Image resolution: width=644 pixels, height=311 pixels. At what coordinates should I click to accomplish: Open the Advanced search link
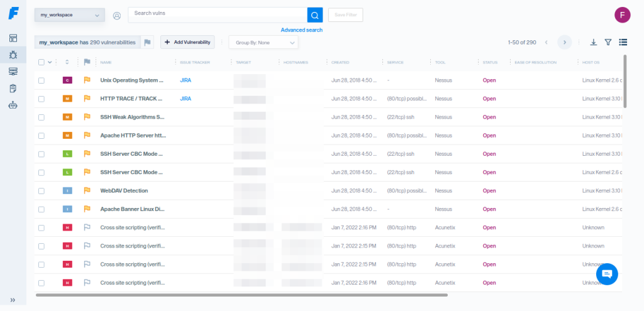pos(301,30)
